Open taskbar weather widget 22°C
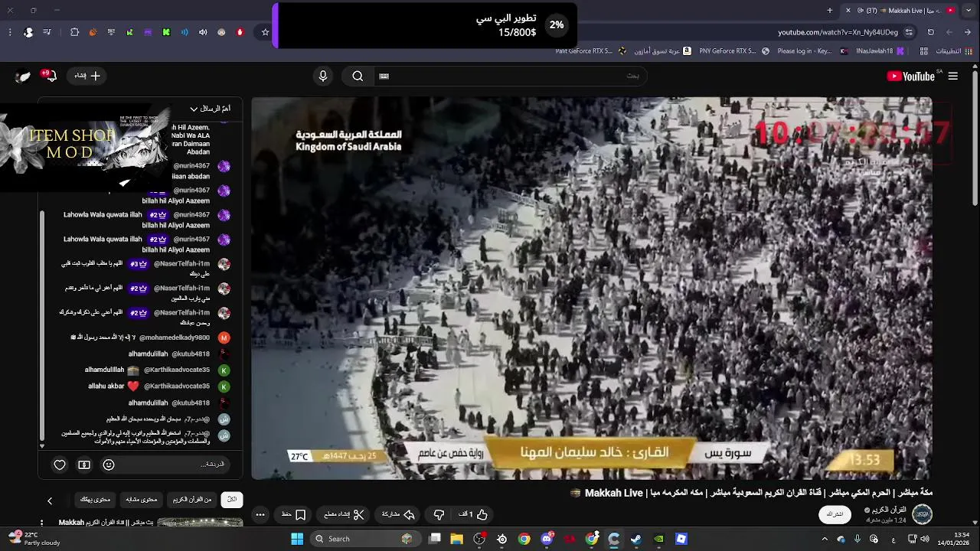 point(32,539)
